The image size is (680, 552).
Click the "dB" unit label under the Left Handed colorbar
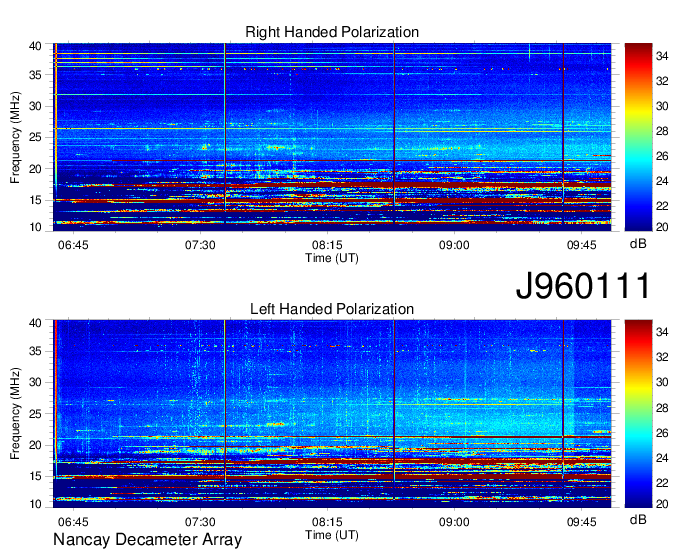[x=638, y=520]
